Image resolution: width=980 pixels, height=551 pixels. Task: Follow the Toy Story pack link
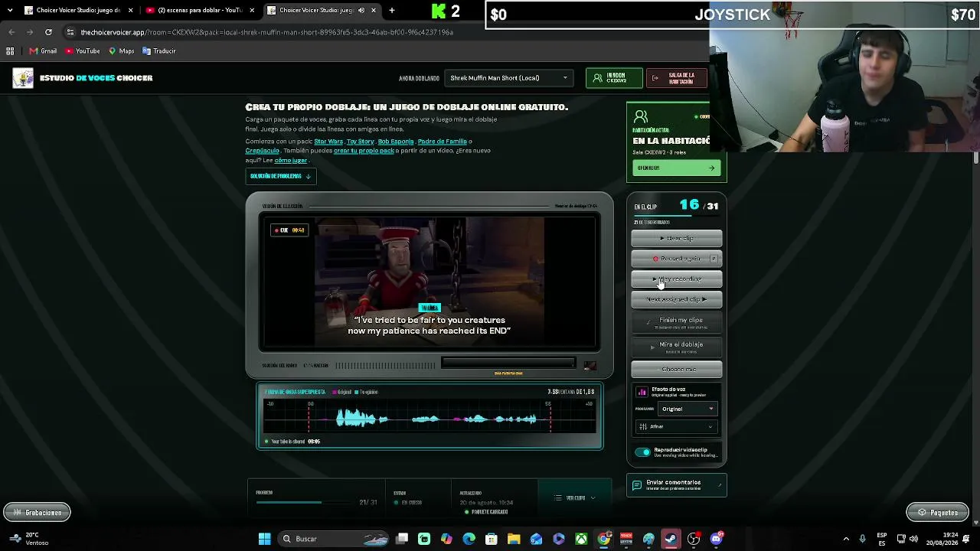tap(360, 142)
